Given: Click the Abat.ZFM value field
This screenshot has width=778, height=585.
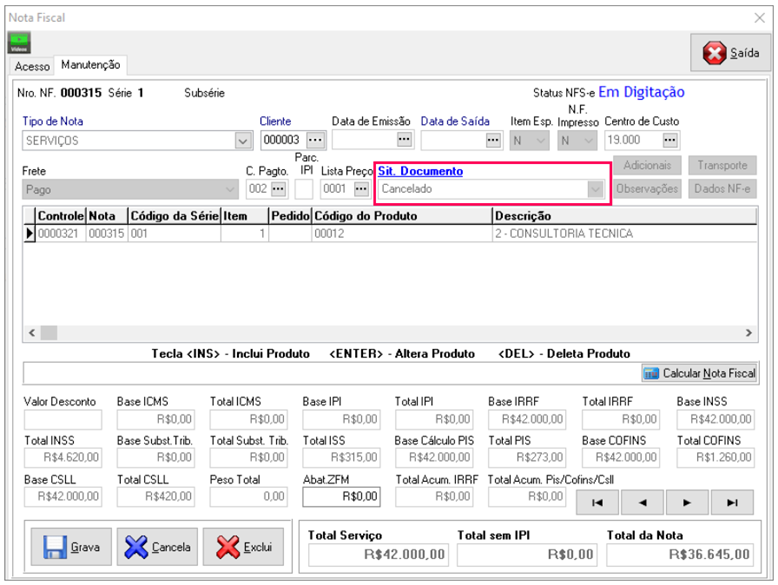Looking at the screenshot, I should click(341, 495).
